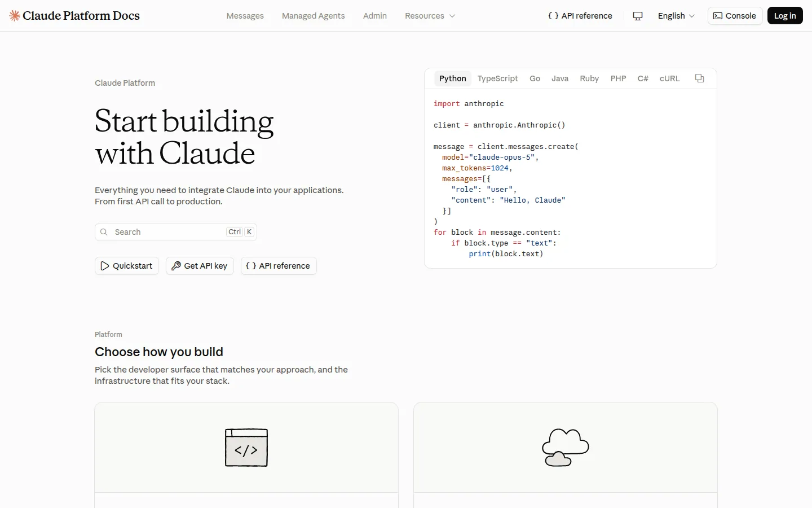Open the Console button
Image resolution: width=812 pixels, height=508 pixels.
coord(735,16)
